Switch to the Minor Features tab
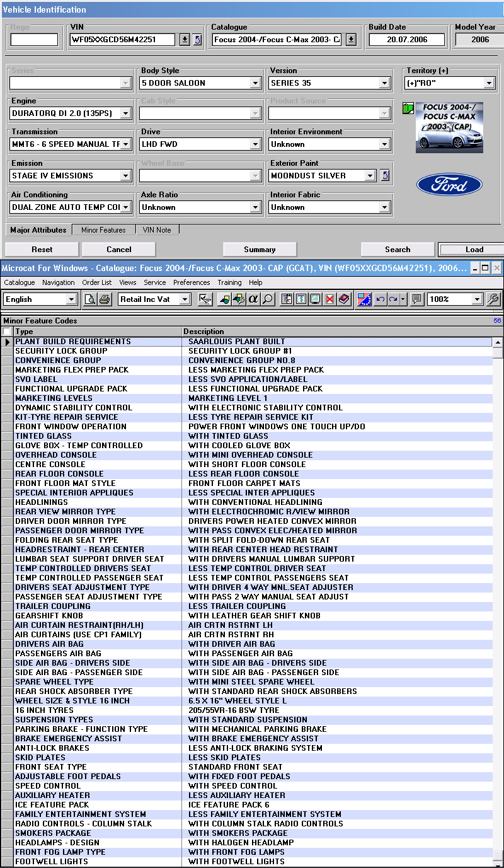504x868 pixels. pos(103,230)
